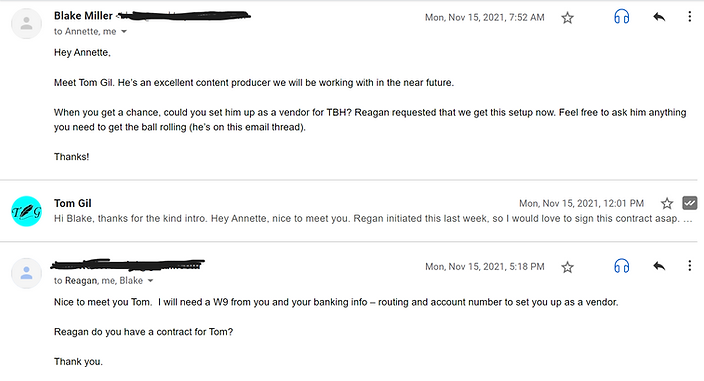Viewport: 704px width, 381px height.
Task: Click sender name Tom Gil
Action: point(73,203)
